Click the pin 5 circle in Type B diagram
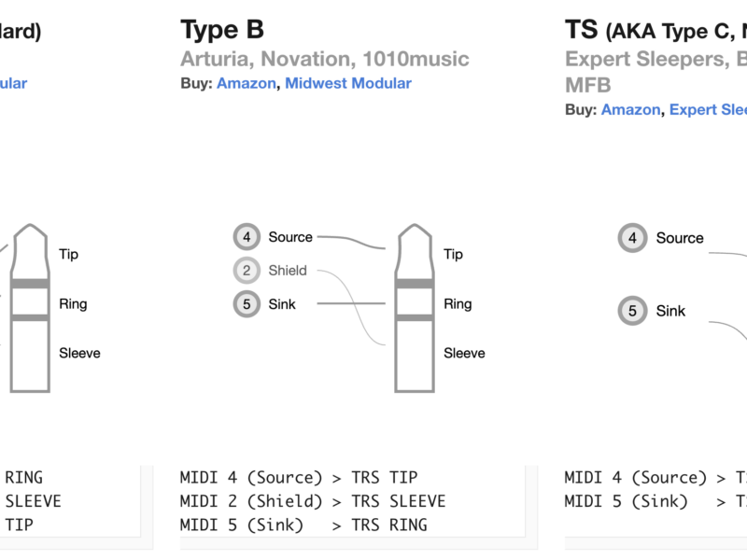 (x=247, y=304)
